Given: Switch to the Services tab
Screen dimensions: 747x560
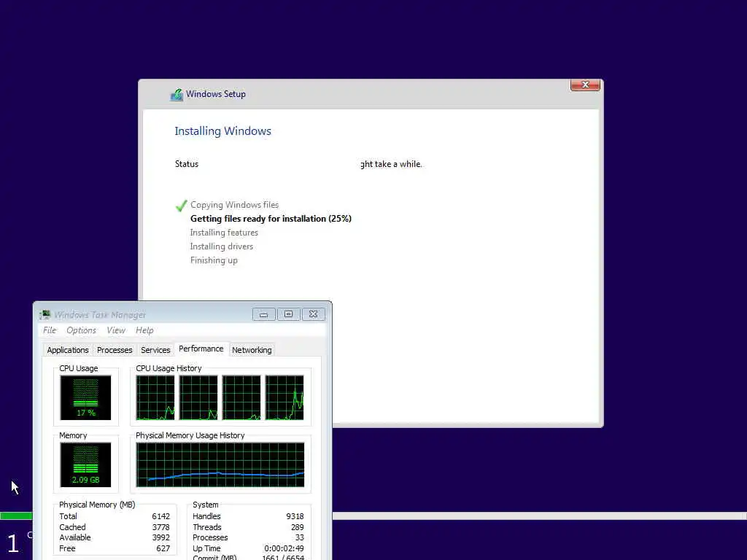Looking at the screenshot, I should (x=155, y=350).
